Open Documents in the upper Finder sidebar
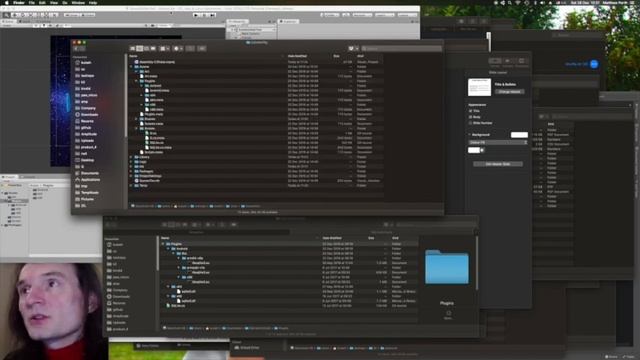Screen dimensions: 640x360 click(87, 173)
